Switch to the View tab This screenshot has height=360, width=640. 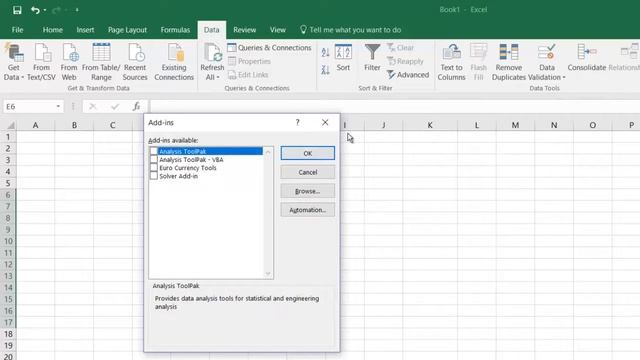point(278,30)
